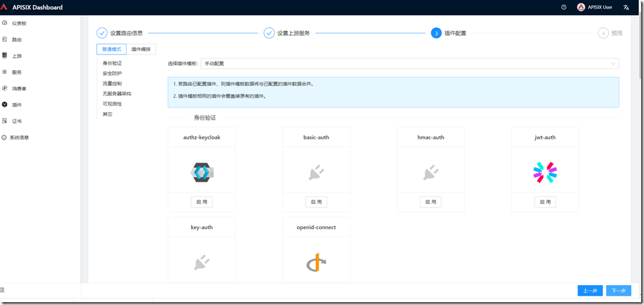Viewport: 644px width, 305px height.
Task: Jump to 身份验证 category anchor
Action: point(112,63)
